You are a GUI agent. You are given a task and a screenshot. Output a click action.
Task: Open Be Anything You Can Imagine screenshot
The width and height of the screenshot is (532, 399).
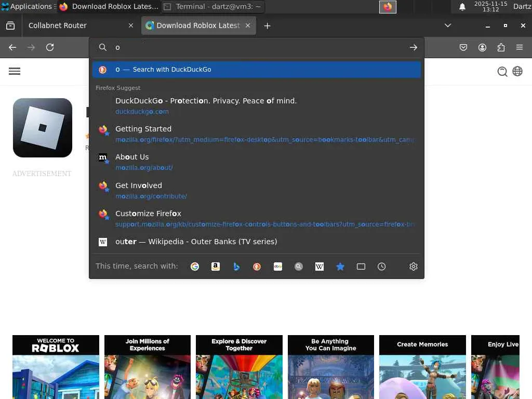pos(331,367)
